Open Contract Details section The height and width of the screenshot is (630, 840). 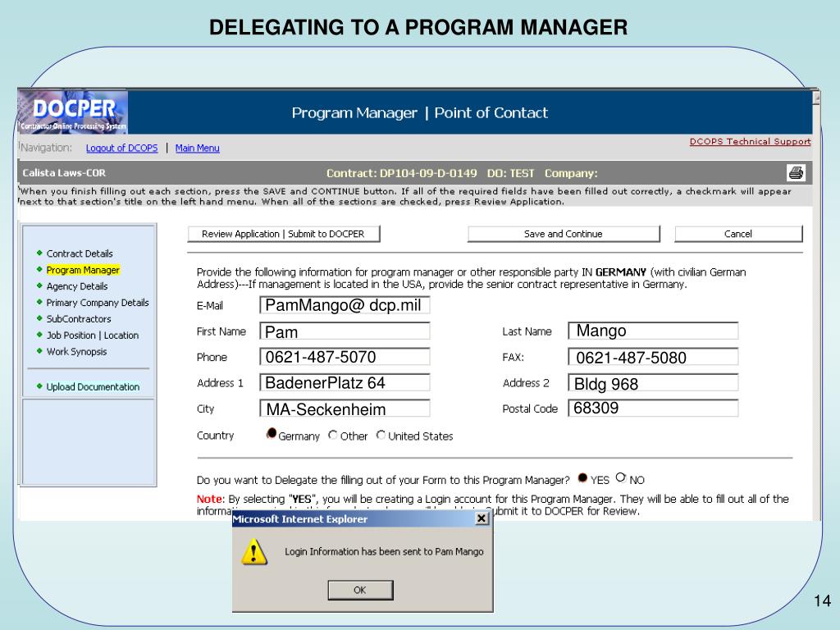[x=80, y=253]
